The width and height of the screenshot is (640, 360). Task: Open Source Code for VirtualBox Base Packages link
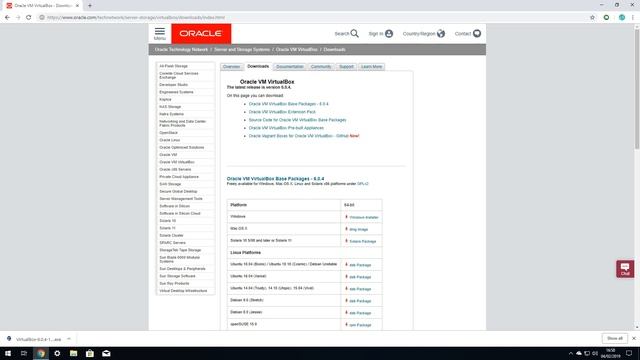tap(298, 120)
